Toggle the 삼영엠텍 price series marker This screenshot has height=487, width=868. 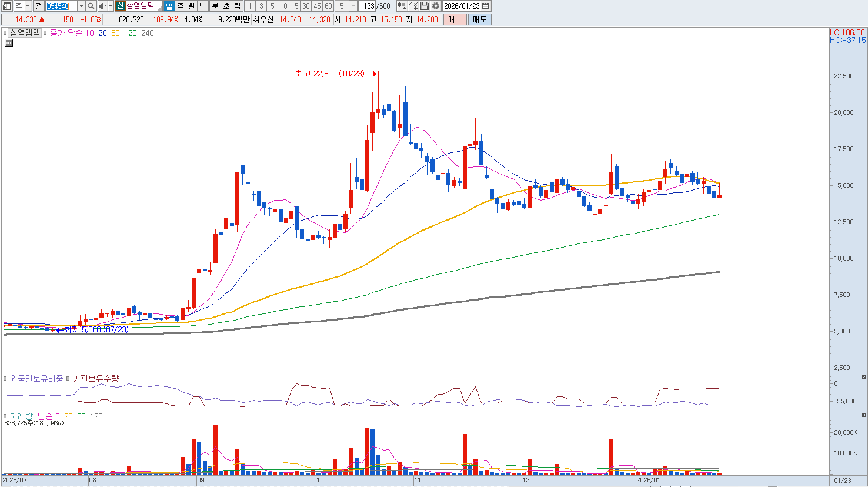click(x=6, y=33)
